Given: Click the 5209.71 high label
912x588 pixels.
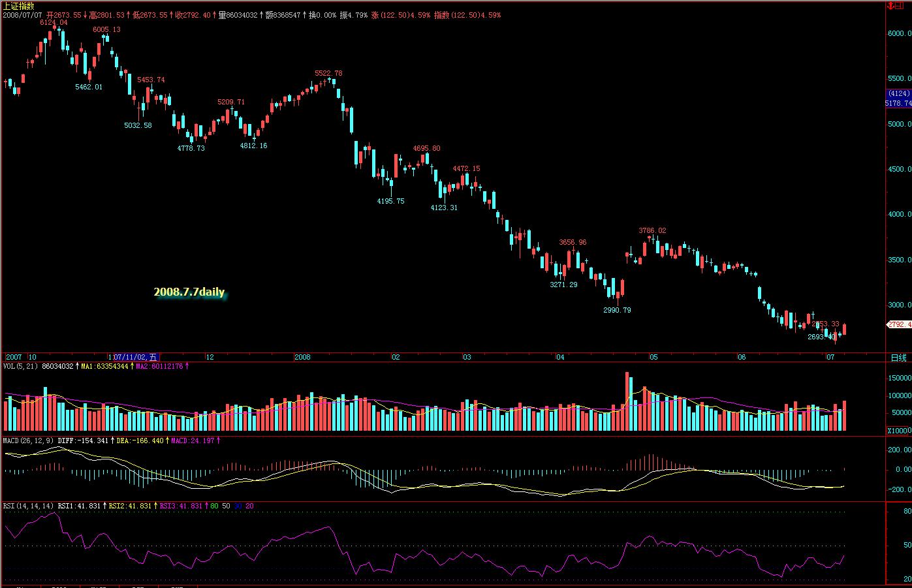Looking at the screenshot, I should 231,102.
